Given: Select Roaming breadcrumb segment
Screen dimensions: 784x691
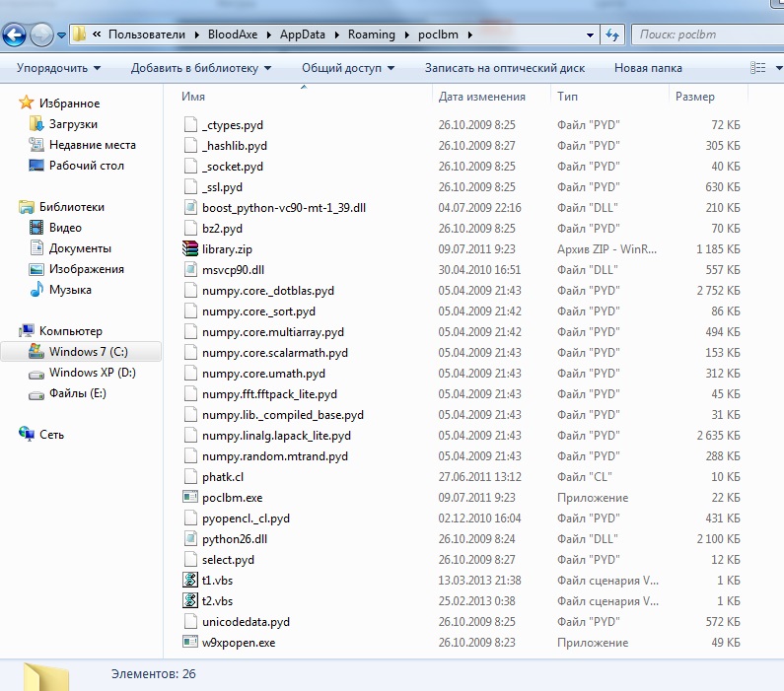Looking at the screenshot, I should coord(371,35).
